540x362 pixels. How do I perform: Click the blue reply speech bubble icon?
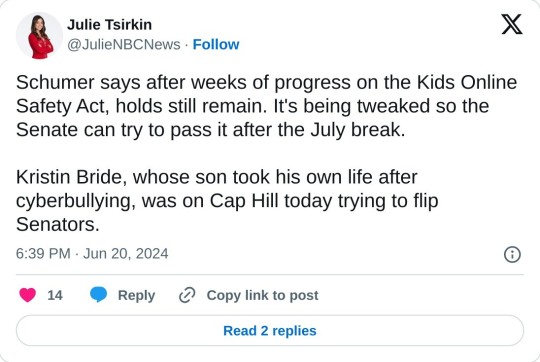(98, 295)
